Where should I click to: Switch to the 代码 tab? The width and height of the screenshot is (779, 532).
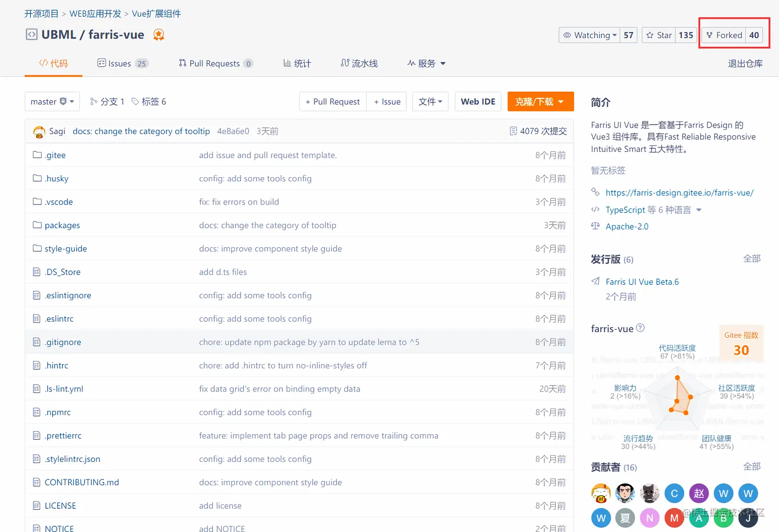coord(54,63)
